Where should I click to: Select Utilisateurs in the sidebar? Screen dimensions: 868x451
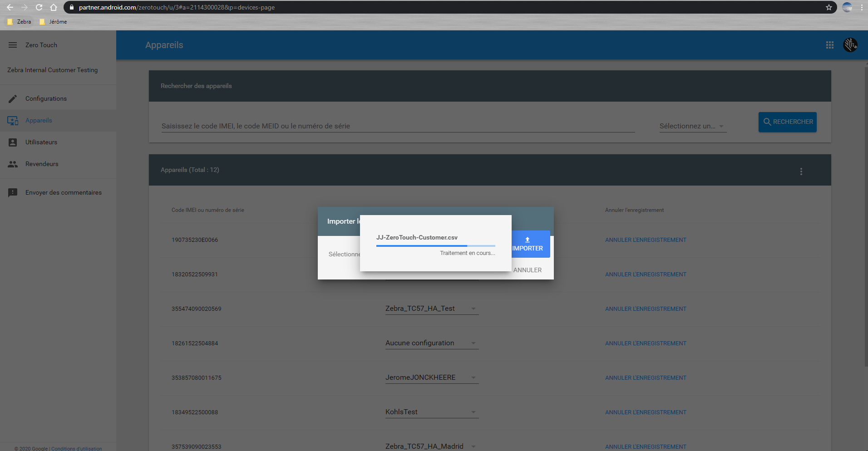click(41, 142)
